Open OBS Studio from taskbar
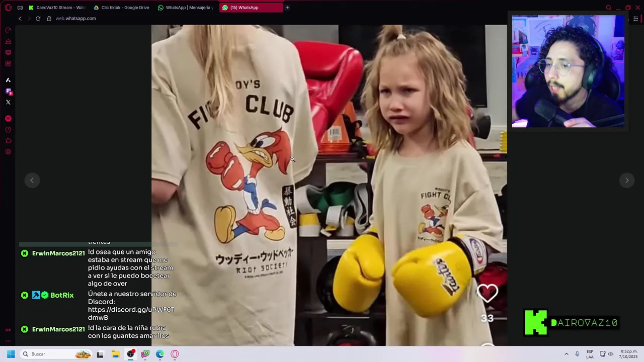Screen dimensions: 644x362 130,354
